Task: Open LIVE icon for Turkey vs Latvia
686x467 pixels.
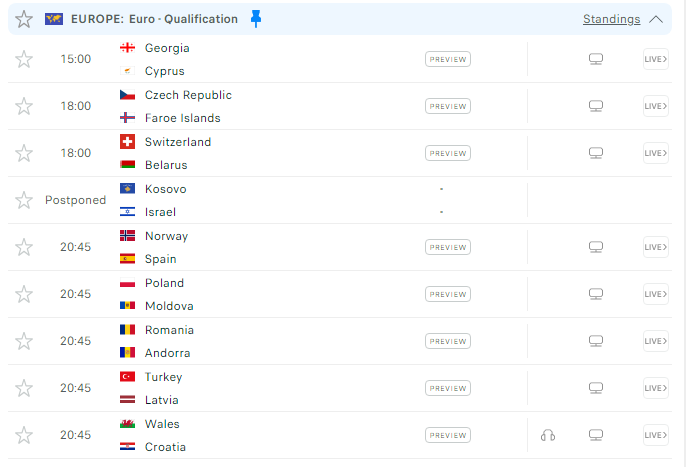Action: point(655,388)
